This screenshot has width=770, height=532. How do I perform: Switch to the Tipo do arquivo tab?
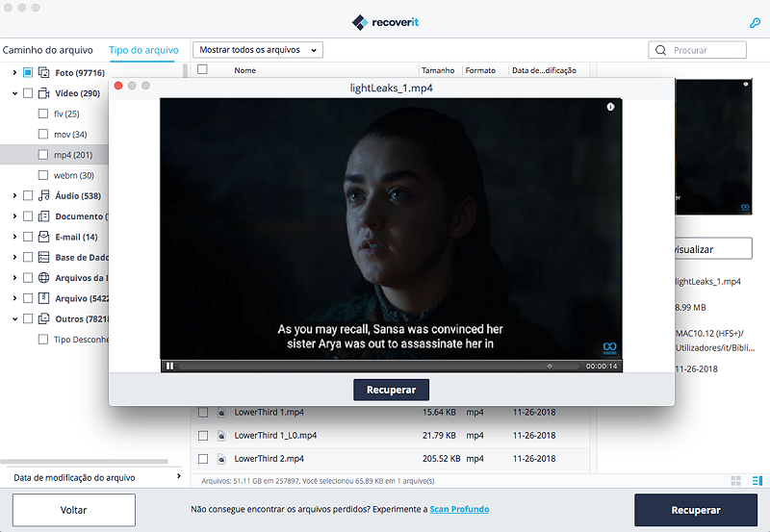[143, 50]
